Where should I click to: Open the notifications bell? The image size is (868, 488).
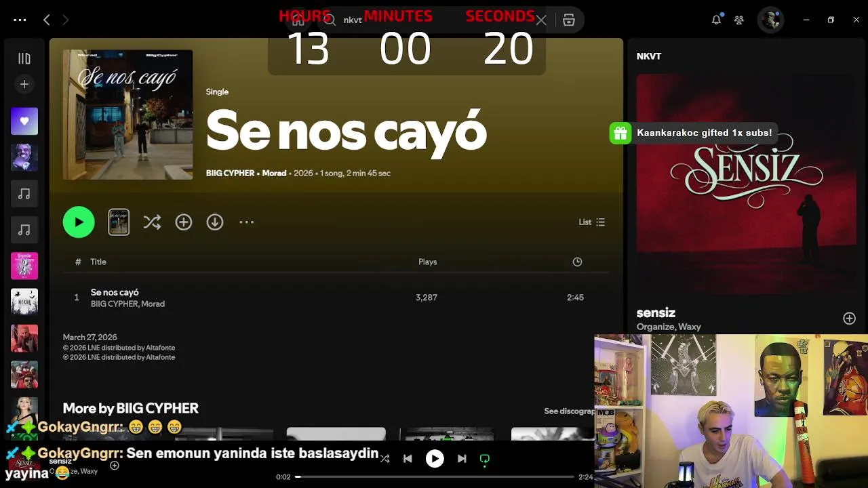[716, 20]
